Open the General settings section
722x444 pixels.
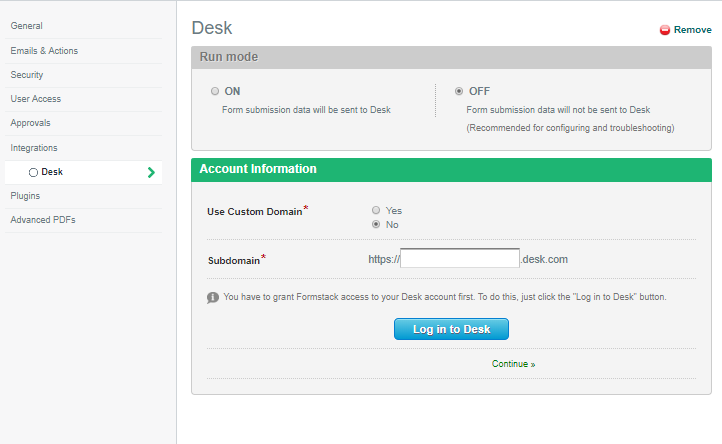[27, 26]
